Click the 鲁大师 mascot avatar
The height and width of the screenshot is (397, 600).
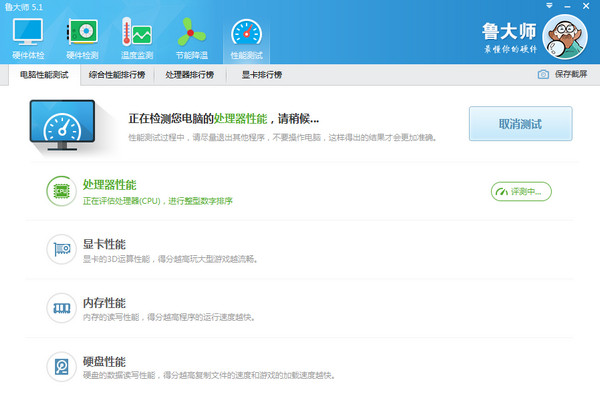pos(565,37)
